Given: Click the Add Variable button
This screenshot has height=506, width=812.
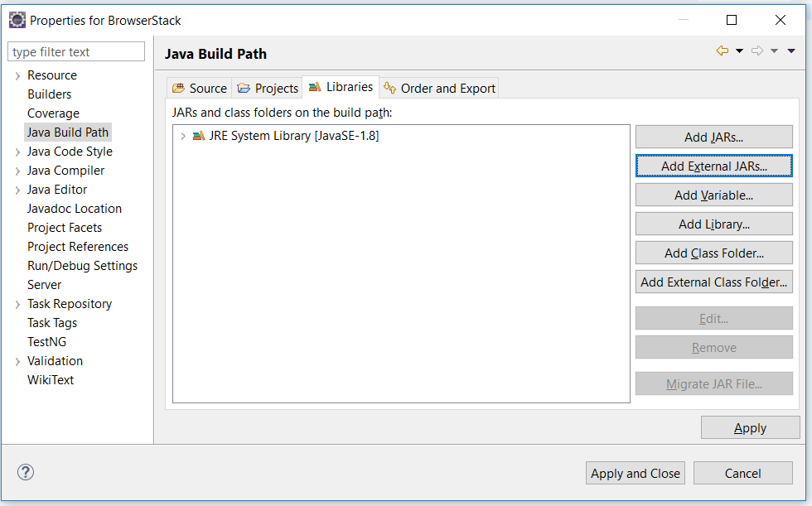Looking at the screenshot, I should tap(713, 195).
